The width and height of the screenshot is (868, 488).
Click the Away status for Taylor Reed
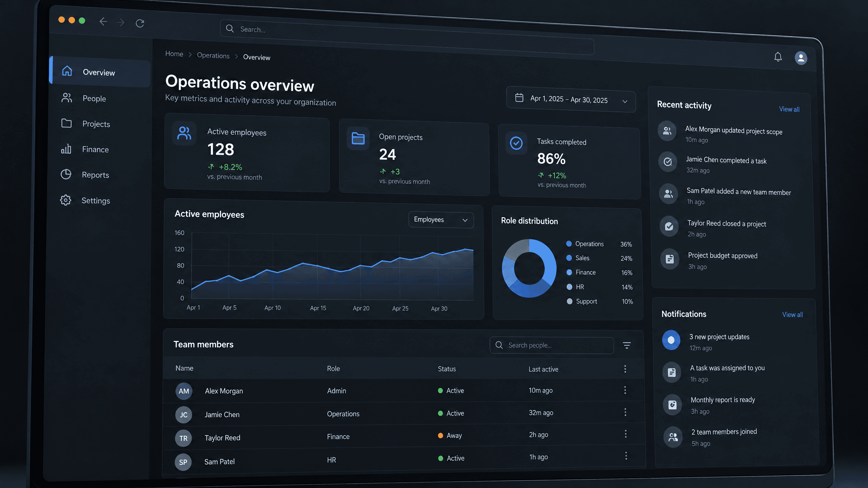(450, 435)
